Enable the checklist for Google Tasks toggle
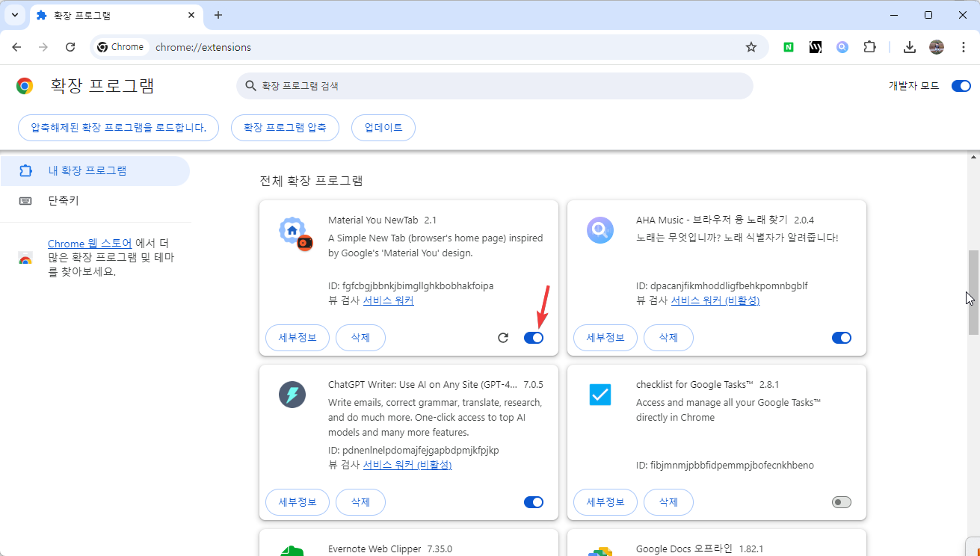Viewport: 980px width, 556px height. point(842,502)
